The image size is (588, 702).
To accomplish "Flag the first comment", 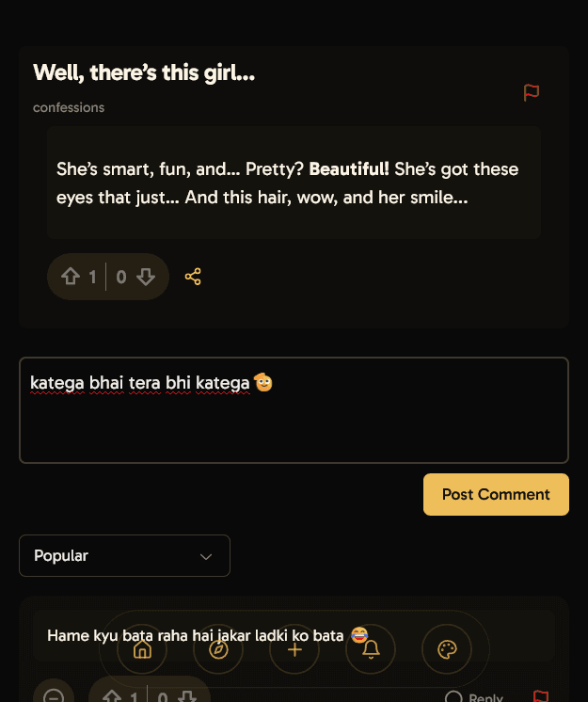I will pyautogui.click(x=540, y=697).
